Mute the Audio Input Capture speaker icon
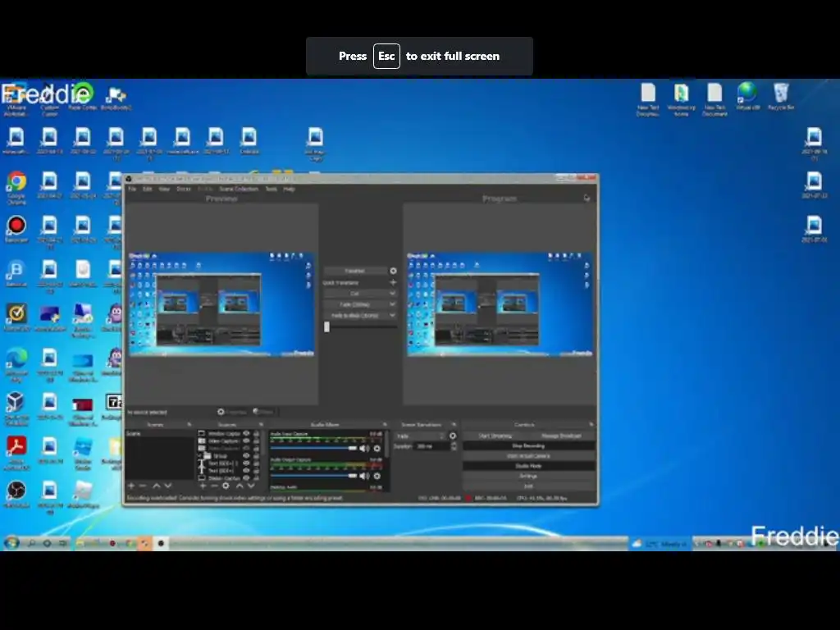The height and width of the screenshot is (630, 840). 364,449
